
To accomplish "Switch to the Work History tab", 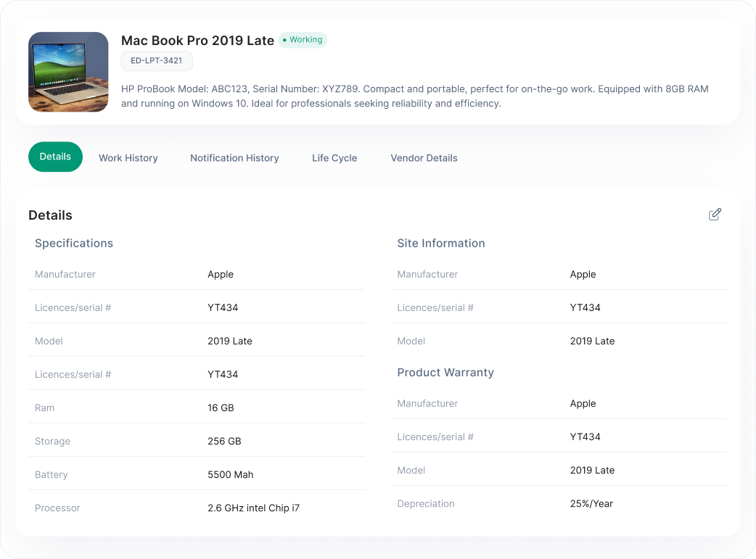I will click(128, 158).
